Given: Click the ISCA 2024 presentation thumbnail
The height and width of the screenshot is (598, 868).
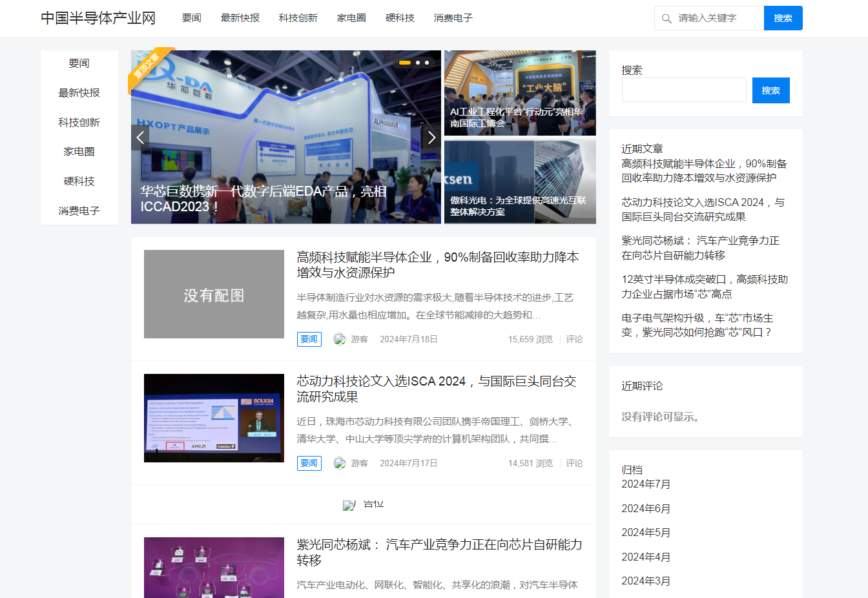Looking at the screenshot, I should (214, 418).
